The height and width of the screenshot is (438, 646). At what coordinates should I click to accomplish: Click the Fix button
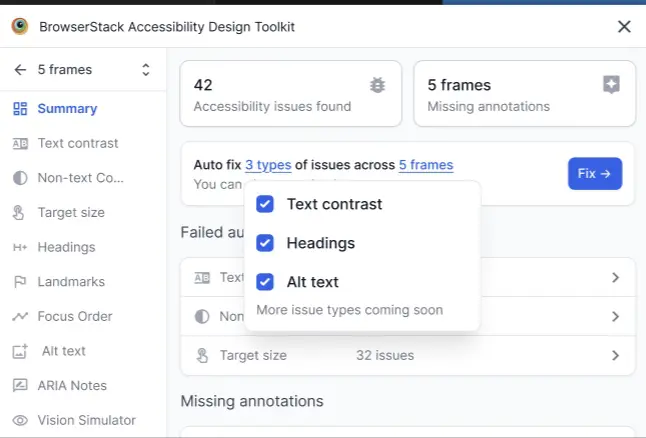tap(595, 173)
